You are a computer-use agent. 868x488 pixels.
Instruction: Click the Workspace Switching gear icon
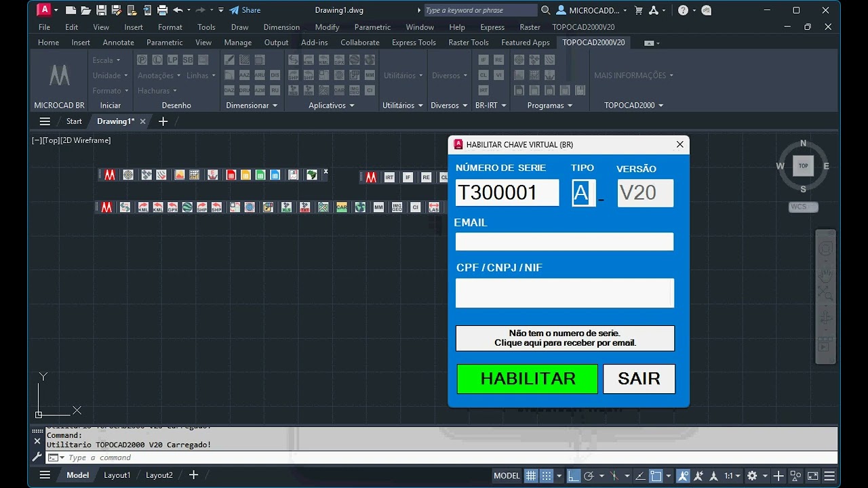click(751, 476)
